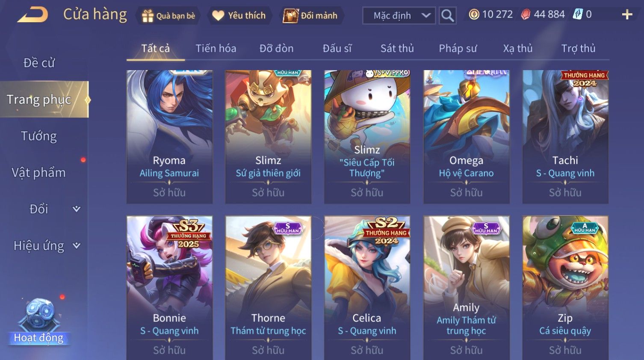Screen dimensions: 644x360
Task: Open the search magnifier icon
Action: (x=447, y=16)
